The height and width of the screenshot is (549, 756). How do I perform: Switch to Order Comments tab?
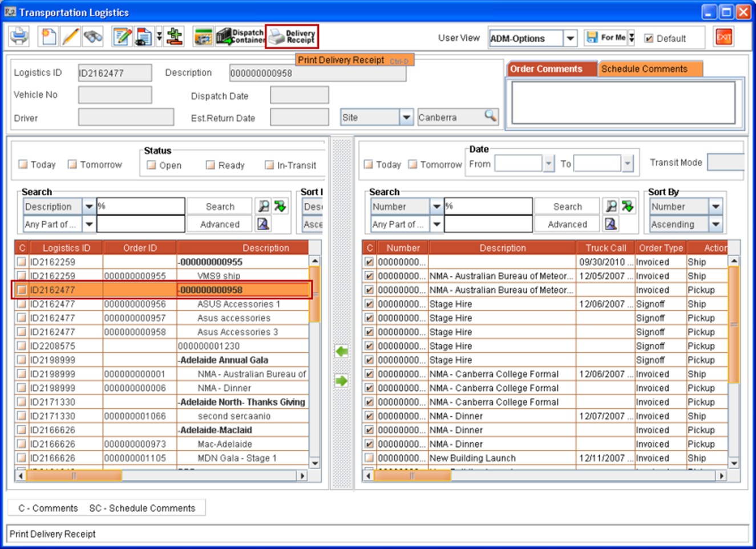point(552,69)
